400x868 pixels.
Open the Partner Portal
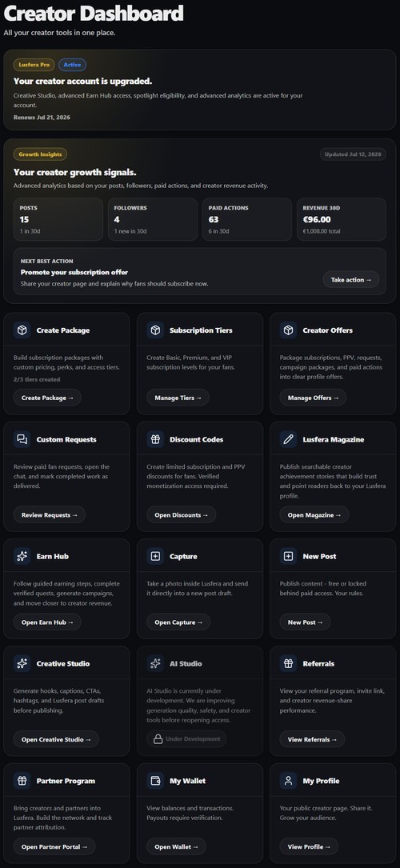click(x=54, y=846)
